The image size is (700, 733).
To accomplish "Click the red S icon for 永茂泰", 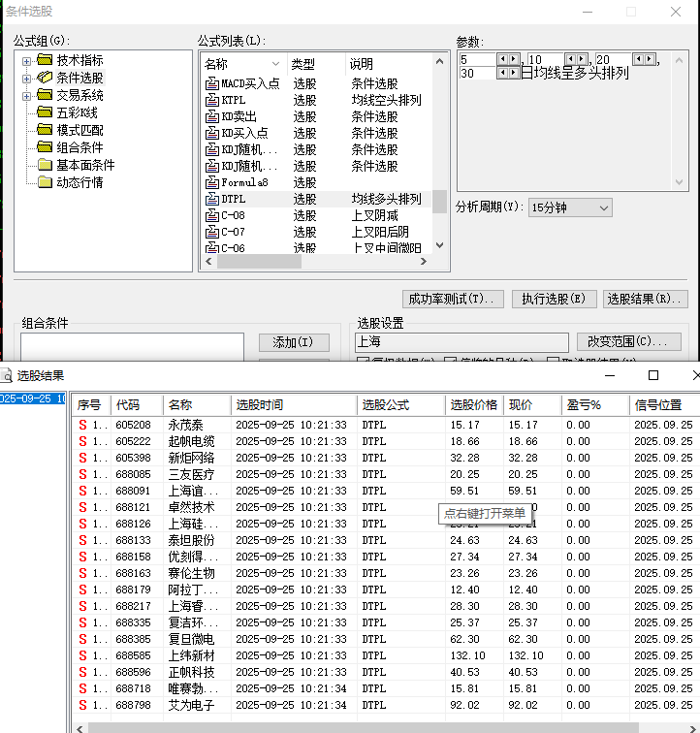I will click(x=83, y=425).
